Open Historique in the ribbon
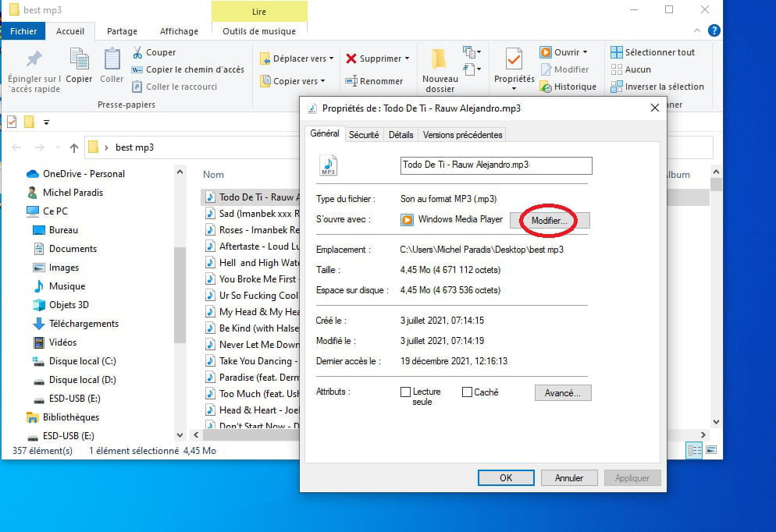The image size is (776, 532). [x=568, y=87]
